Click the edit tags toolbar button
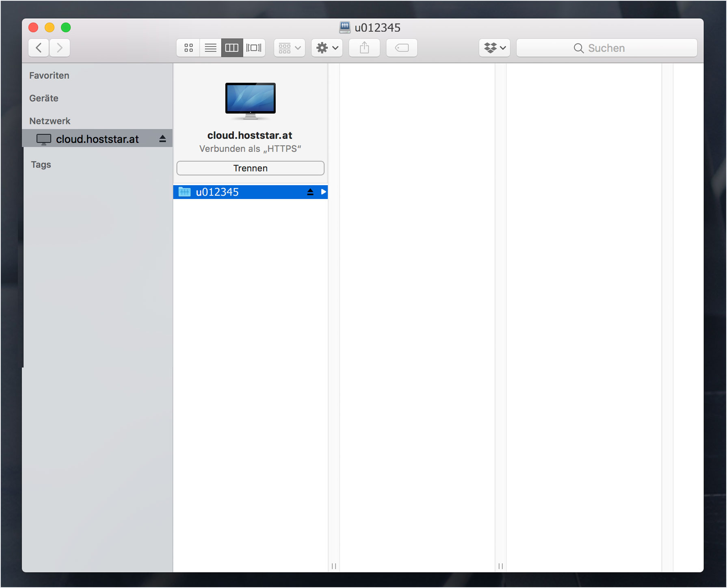 pos(402,48)
